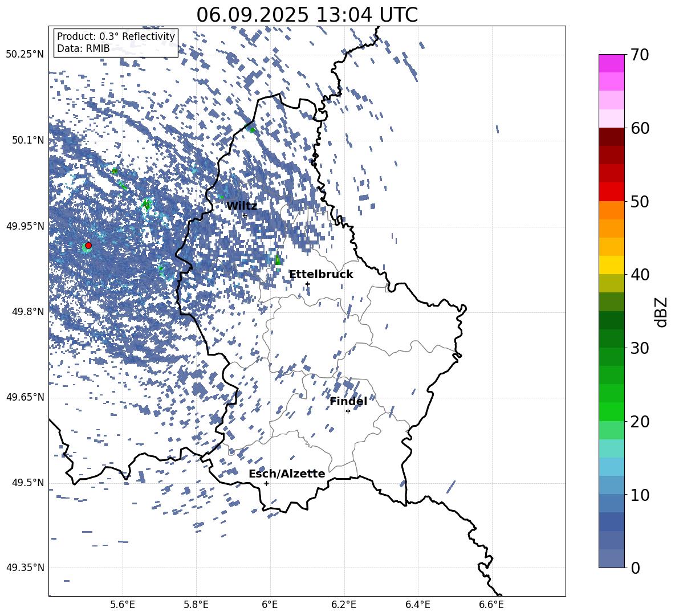The width and height of the screenshot is (675, 616).
Task: Click the 6°E longitude label
Action: [x=270, y=605]
